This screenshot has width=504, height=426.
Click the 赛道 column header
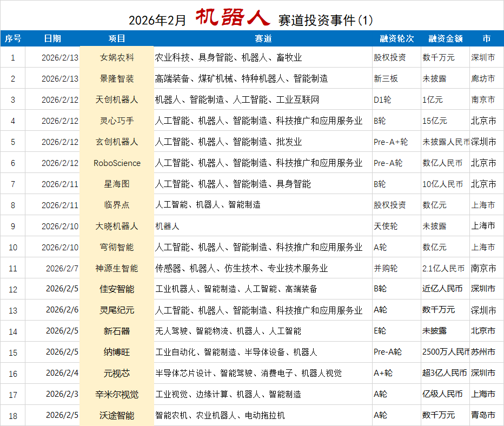tap(263, 38)
